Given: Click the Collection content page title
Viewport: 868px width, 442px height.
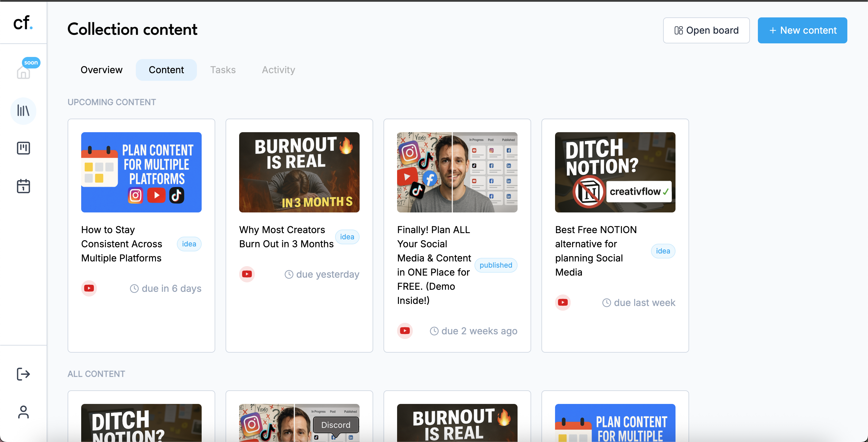Looking at the screenshot, I should [x=132, y=29].
